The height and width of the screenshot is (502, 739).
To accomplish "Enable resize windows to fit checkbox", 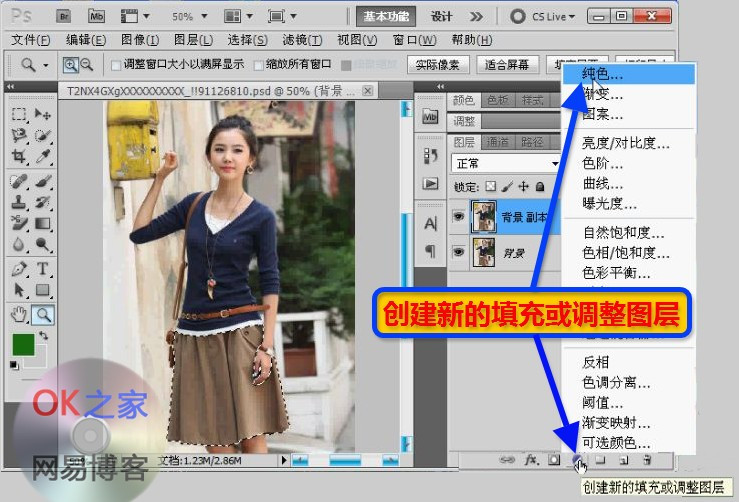I will point(115,66).
